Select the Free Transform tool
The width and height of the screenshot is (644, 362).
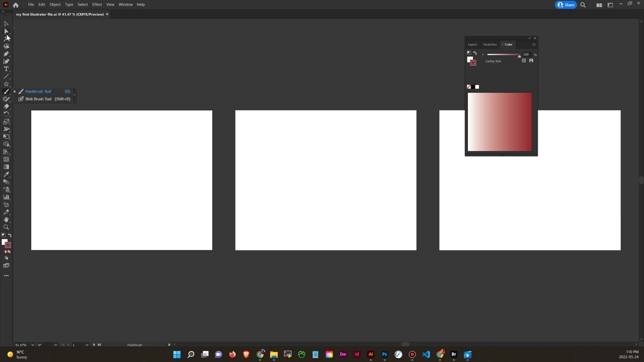6,137
